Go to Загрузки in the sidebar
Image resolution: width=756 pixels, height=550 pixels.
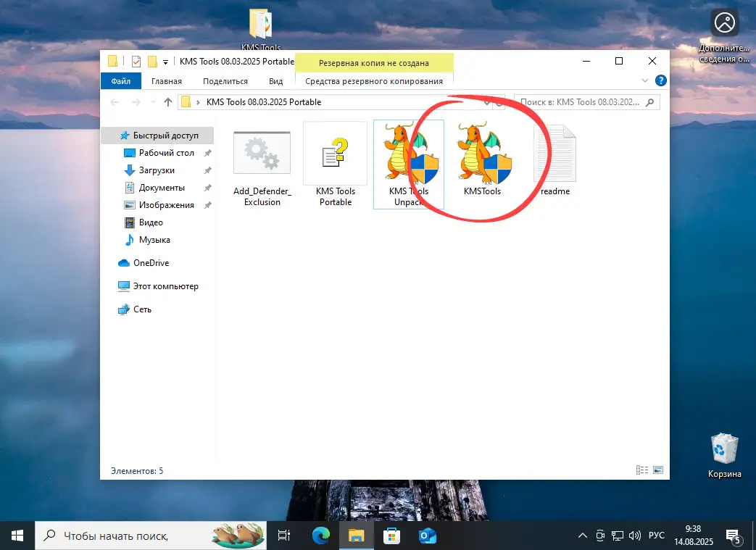pyautogui.click(x=157, y=170)
